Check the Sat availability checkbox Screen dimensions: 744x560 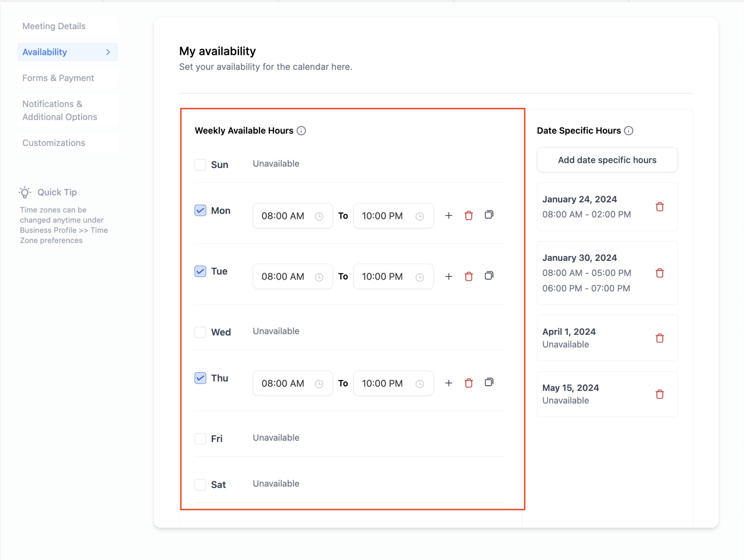tap(200, 484)
